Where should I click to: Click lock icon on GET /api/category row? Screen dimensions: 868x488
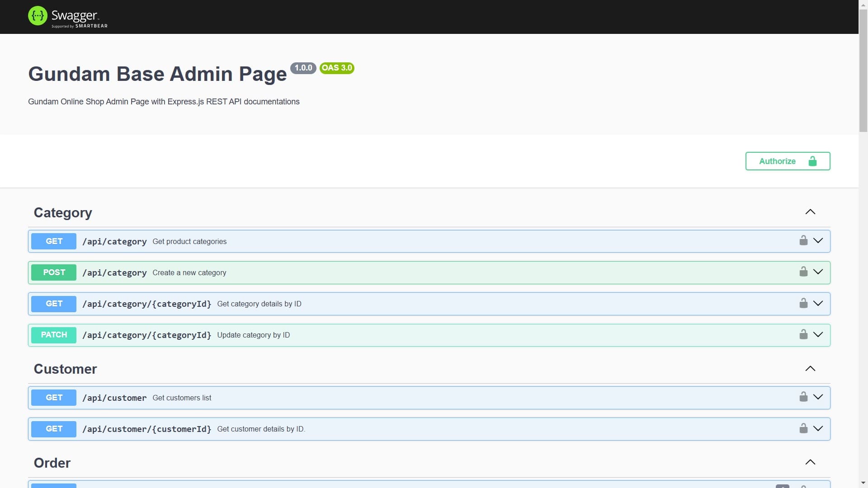point(803,240)
